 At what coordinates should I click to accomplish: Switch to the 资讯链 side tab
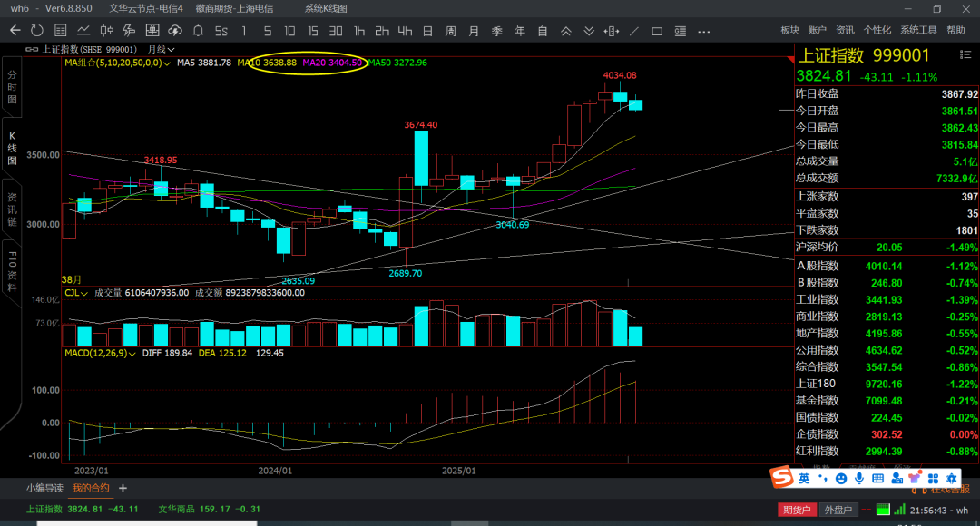pyautogui.click(x=12, y=209)
